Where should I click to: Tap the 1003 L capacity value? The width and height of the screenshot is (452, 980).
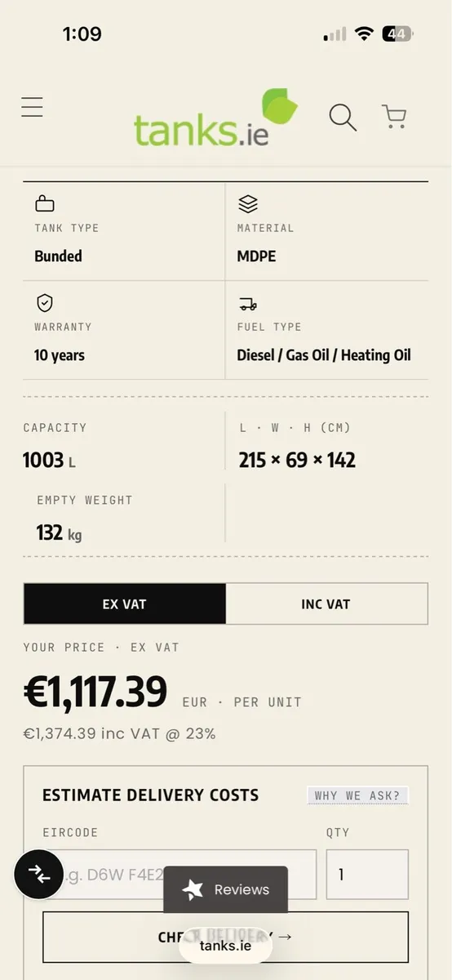(49, 461)
